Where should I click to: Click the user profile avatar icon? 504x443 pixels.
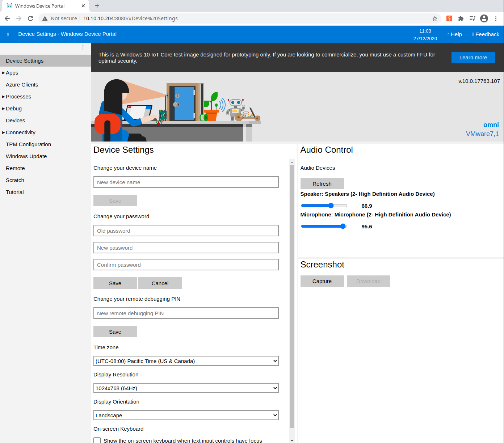point(484,18)
